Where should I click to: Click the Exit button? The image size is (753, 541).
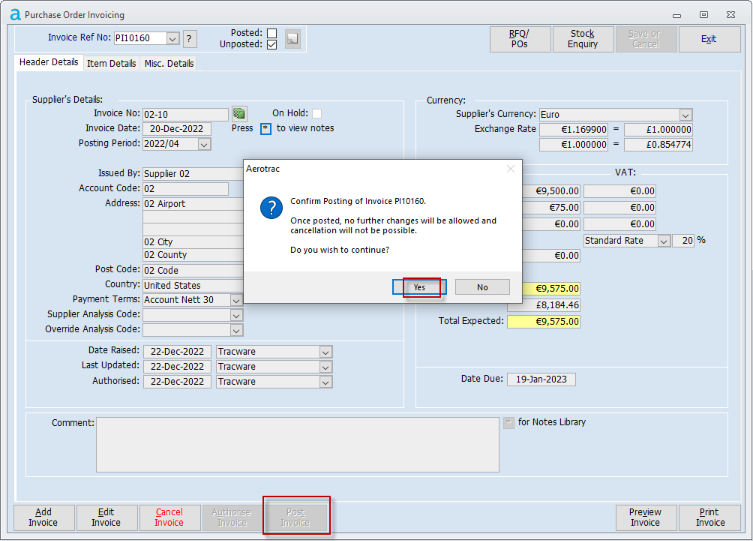[x=709, y=39]
